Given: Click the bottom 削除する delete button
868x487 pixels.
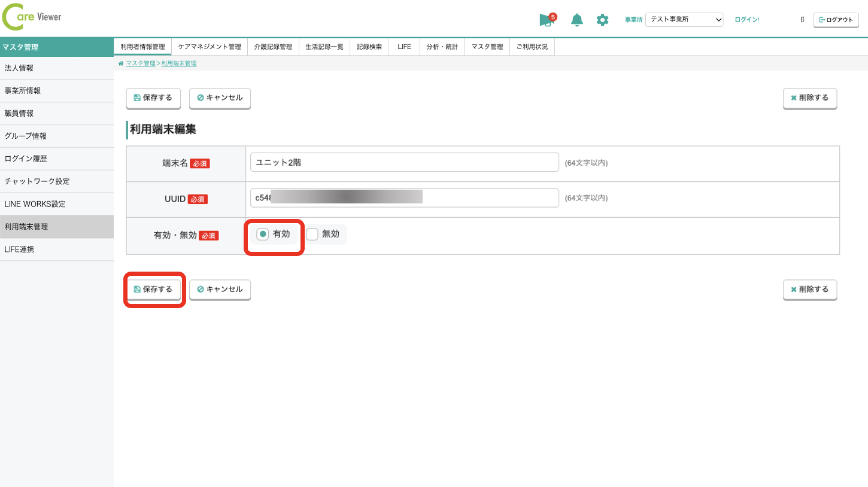Looking at the screenshot, I should pos(809,290).
